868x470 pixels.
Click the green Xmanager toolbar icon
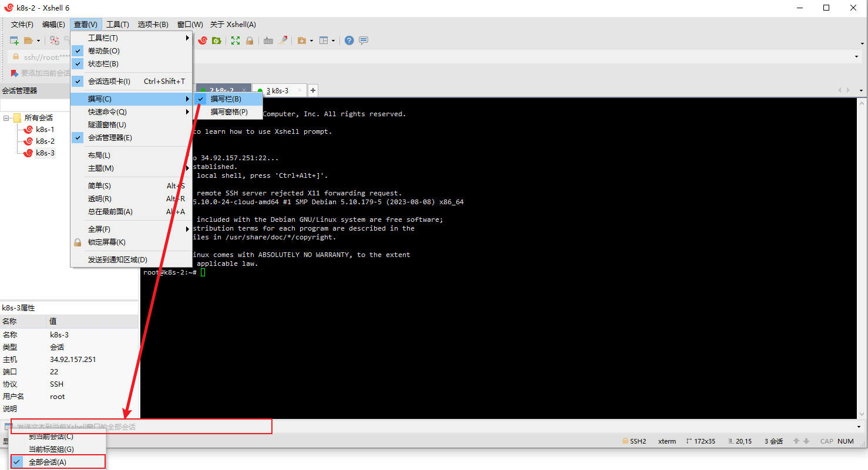216,40
